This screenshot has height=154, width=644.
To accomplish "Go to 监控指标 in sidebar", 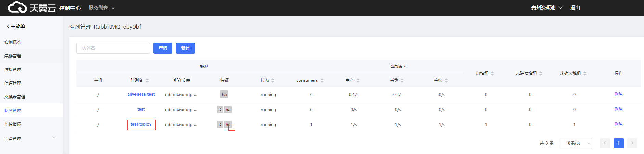I will [13, 124].
